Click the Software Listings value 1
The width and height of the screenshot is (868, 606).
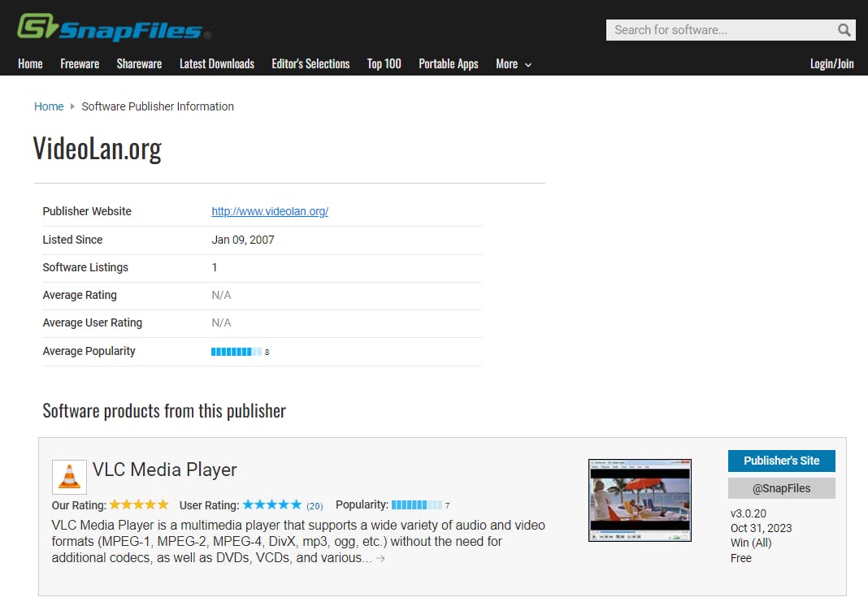(x=215, y=267)
